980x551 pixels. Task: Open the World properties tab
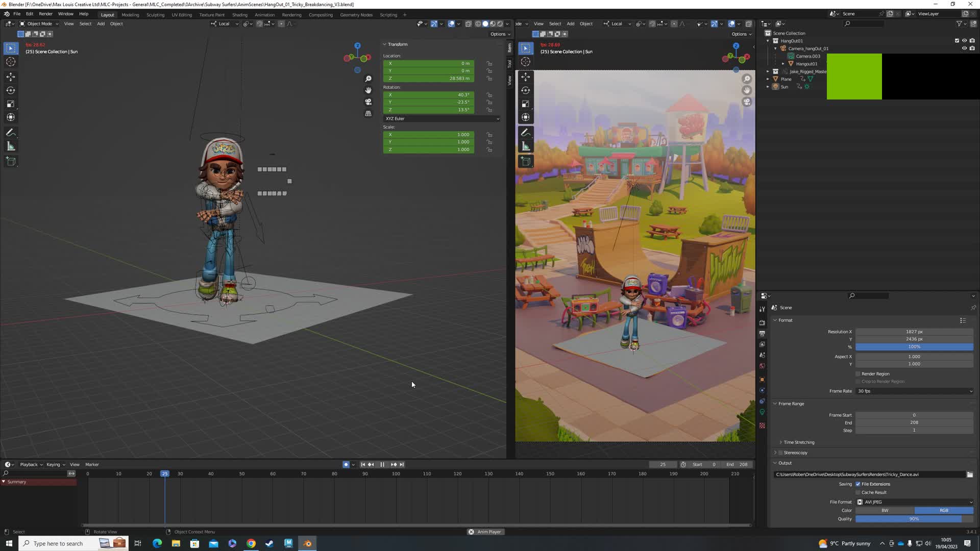[x=762, y=366]
